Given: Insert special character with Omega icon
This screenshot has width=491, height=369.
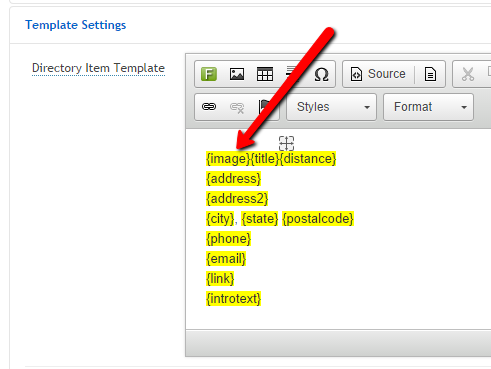Looking at the screenshot, I should pos(321,74).
